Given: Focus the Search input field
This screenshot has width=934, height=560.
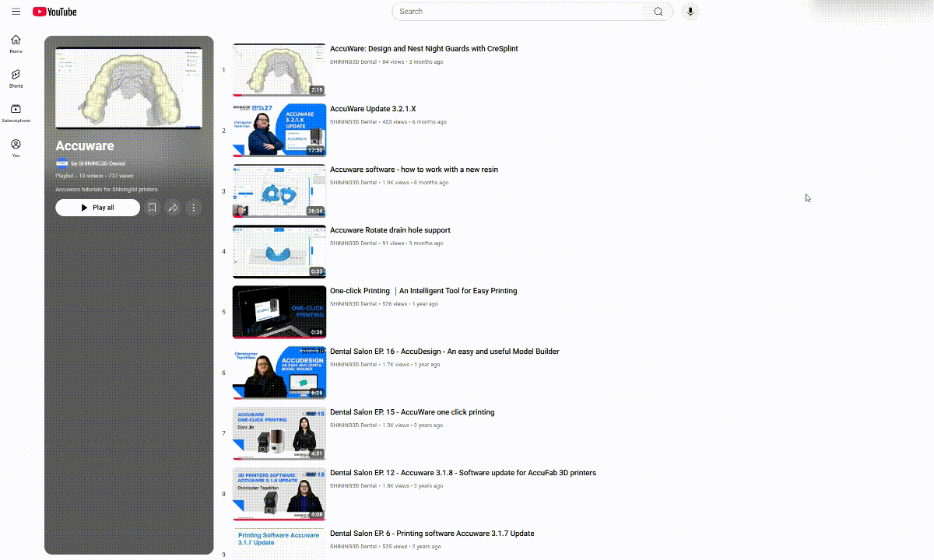Looking at the screenshot, I should tap(518, 12).
